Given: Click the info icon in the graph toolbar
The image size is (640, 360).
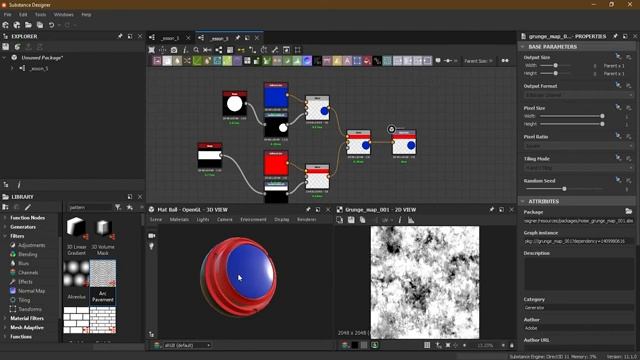Looking at the screenshot, I should click(185, 50).
